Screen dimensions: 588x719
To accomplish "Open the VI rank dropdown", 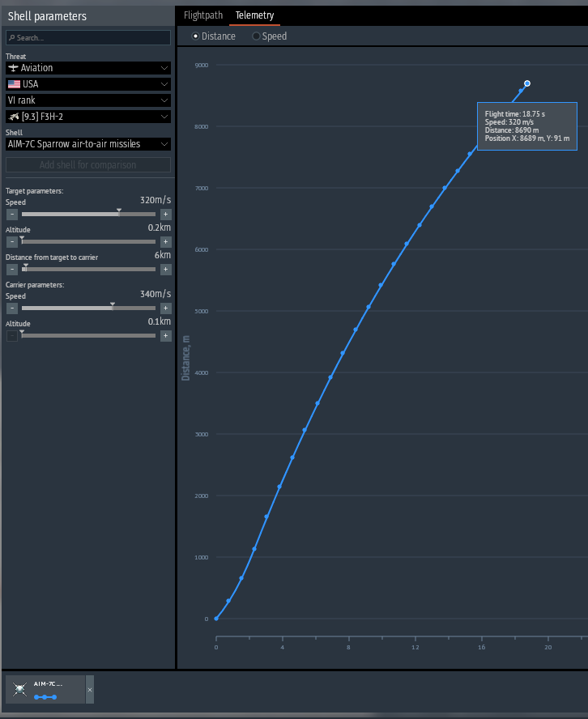I will (88, 100).
